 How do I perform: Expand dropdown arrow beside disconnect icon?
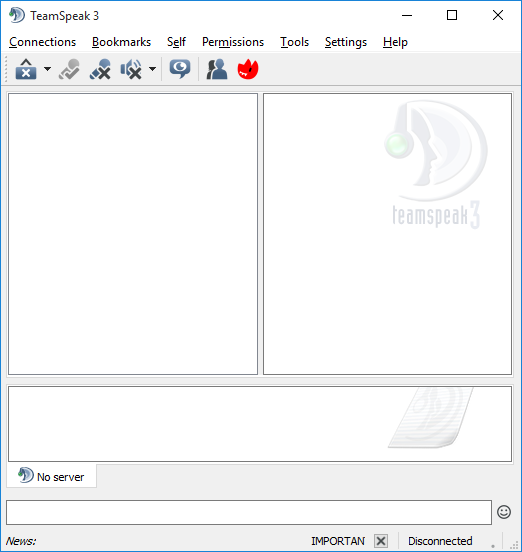[47, 69]
